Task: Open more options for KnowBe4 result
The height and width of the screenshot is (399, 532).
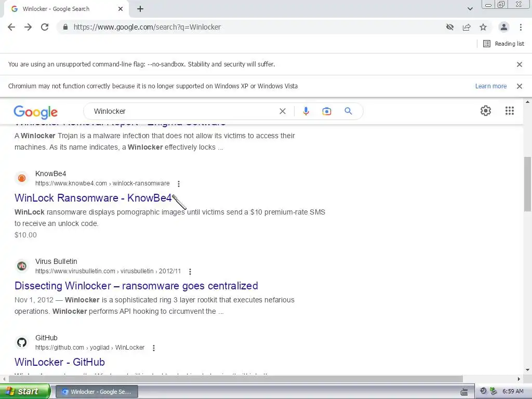Action: (179, 183)
